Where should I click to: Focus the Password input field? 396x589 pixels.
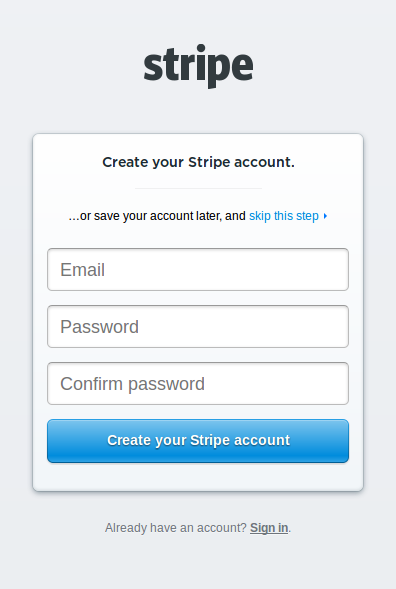pos(198,326)
